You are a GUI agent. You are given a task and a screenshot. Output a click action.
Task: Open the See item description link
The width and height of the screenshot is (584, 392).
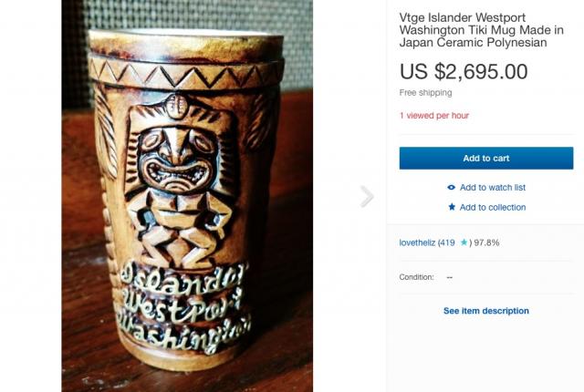[485, 311]
